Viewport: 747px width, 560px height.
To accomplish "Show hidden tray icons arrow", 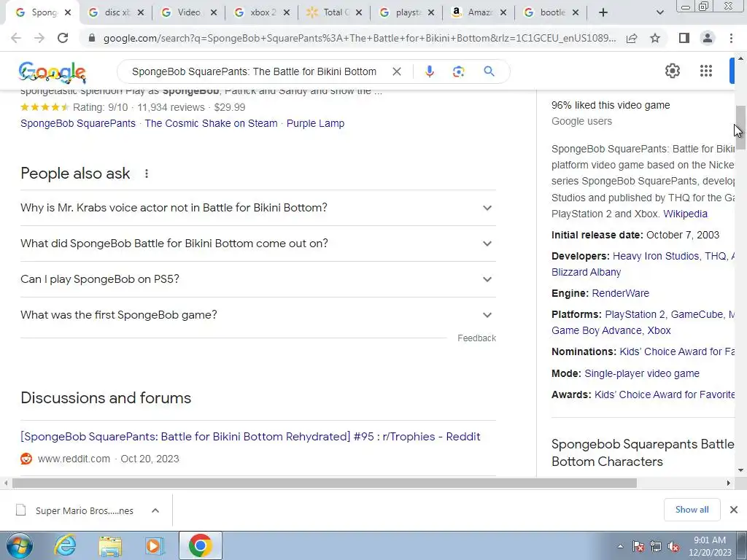I will [x=620, y=547].
